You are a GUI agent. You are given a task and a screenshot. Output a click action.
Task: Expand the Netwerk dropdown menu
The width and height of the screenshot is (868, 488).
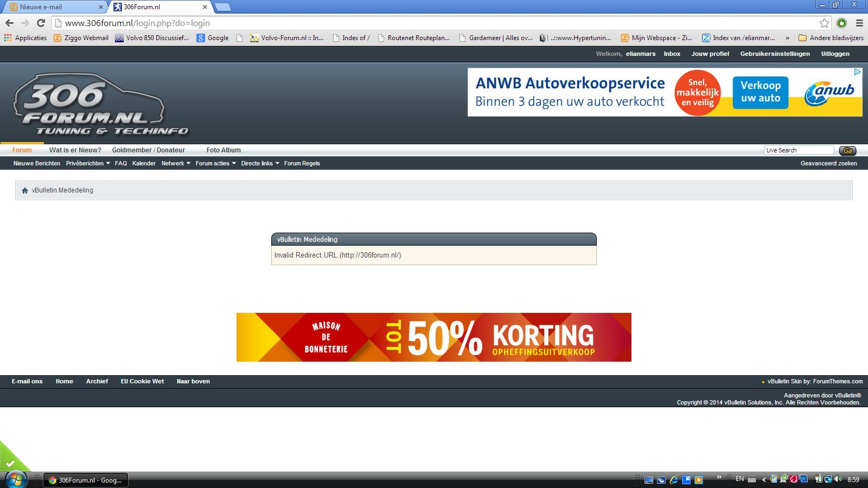(176, 163)
